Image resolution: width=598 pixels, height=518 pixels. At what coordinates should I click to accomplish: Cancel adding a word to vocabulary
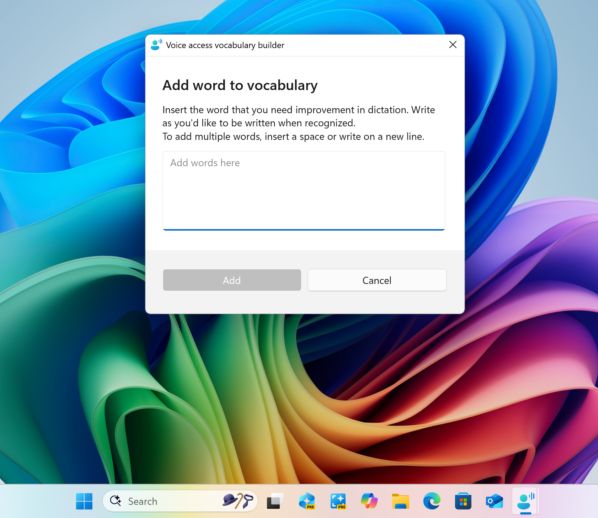coord(377,280)
